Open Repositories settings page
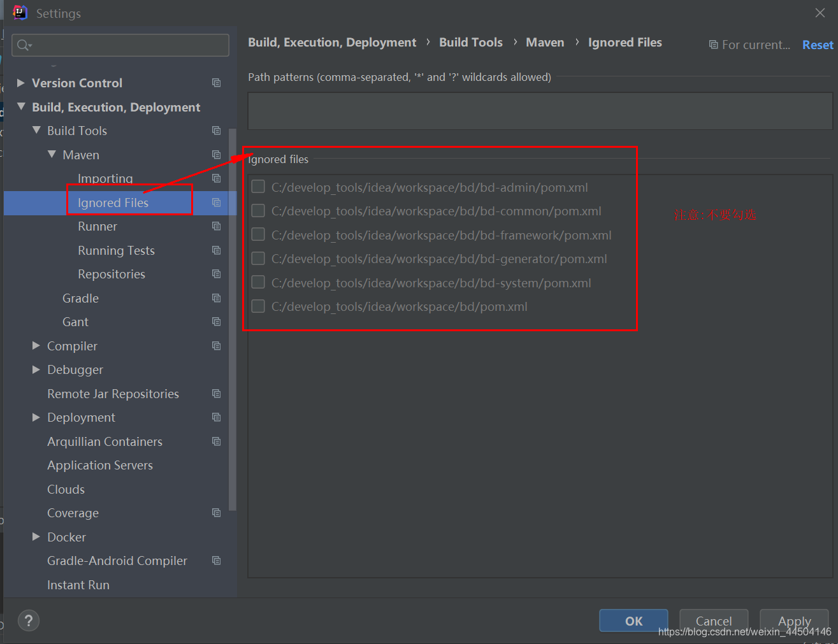Viewport: 838px width, 644px height. click(x=112, y=274)
